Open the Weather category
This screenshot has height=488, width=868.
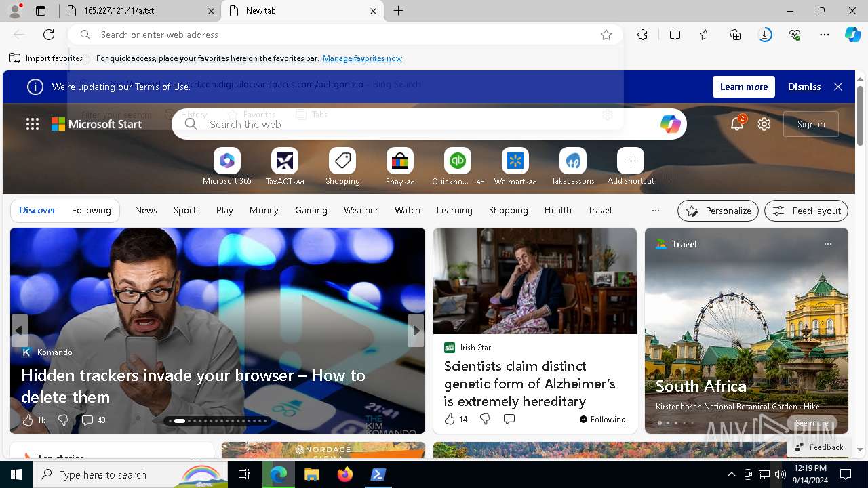[361, 210]
